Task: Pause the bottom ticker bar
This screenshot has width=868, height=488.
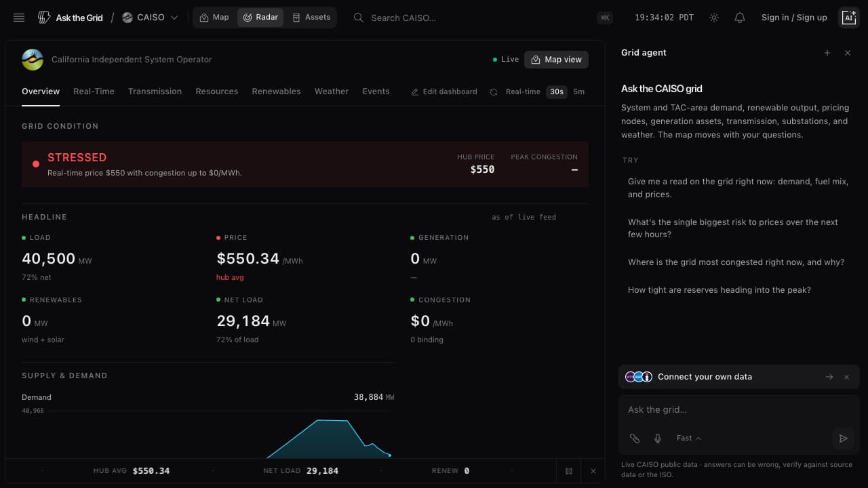Action: tap(569, 471)
